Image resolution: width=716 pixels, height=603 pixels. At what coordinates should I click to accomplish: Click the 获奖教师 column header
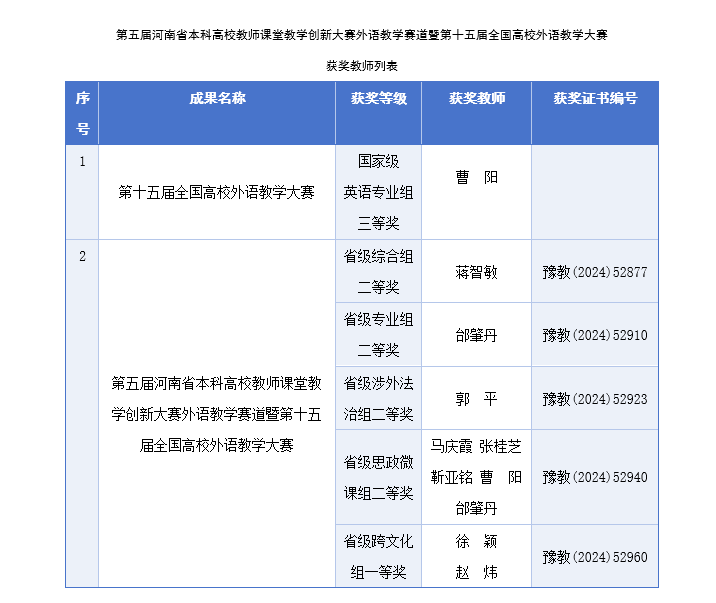coord(476,98)
